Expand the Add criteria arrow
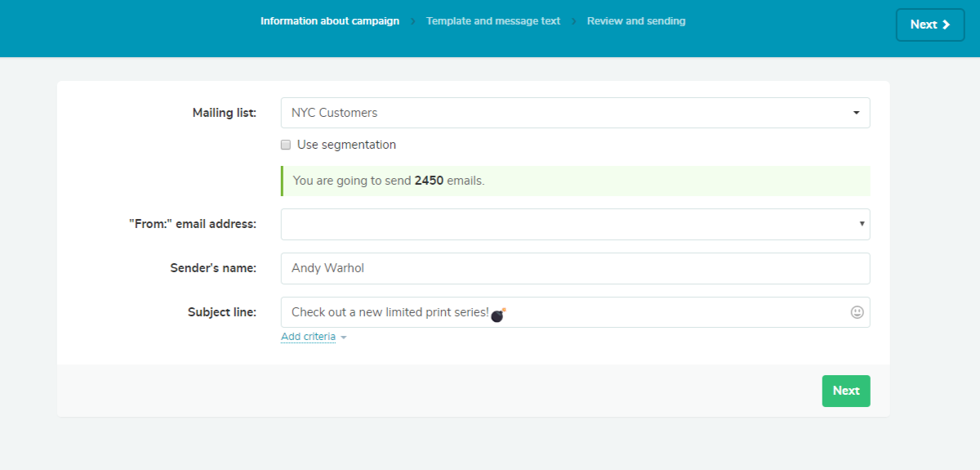This screenshot has width=980, height=470. (x=344, y=338)
